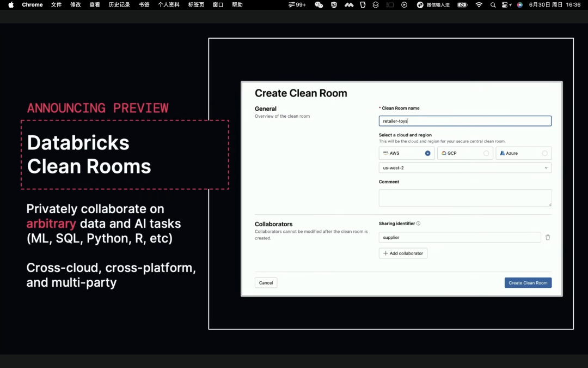The height and width of the screenshot is (368, 588).
Task: Click the General section heading
Action: (266, 108)
